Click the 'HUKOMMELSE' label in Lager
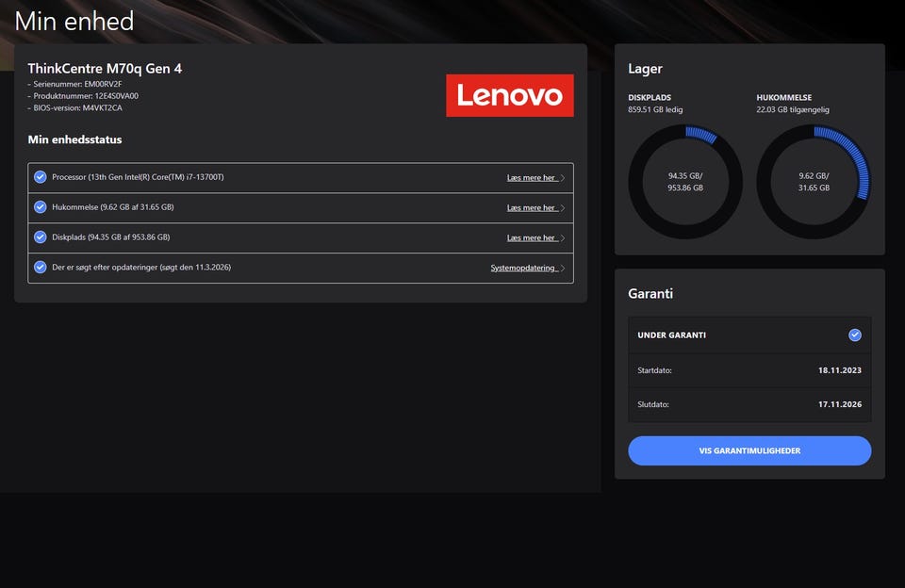Image resolution: width=905 pixels, height=588 pixels. point(784,97)
